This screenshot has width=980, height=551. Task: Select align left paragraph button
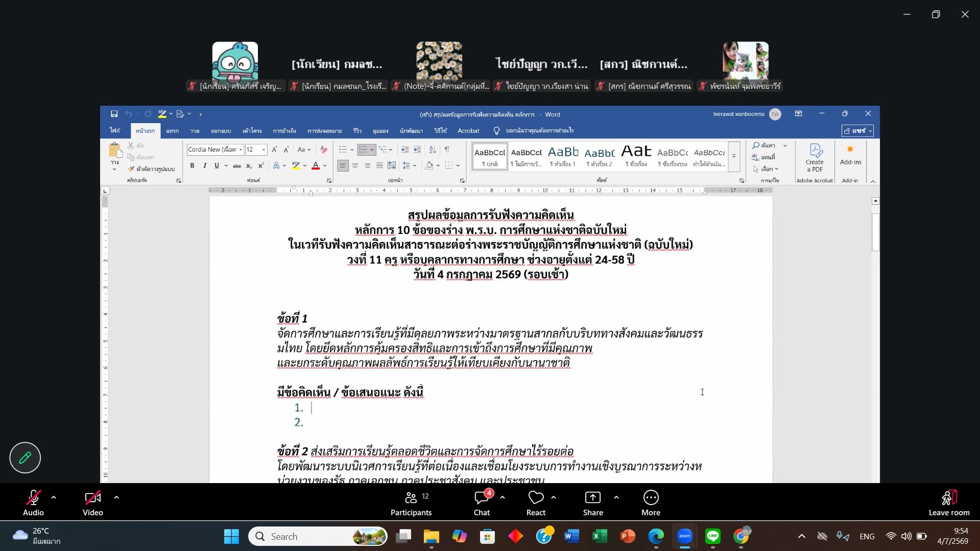pos(343,165)
